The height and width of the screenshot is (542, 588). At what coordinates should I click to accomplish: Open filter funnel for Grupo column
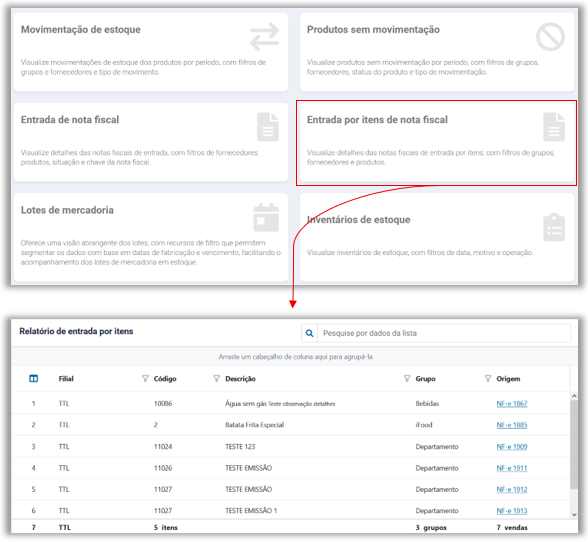tap(407, 378)
